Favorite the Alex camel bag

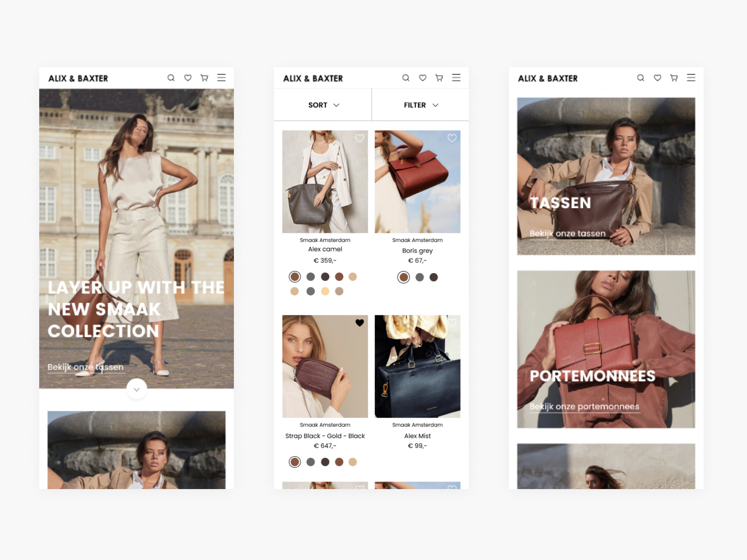[359, 138]
